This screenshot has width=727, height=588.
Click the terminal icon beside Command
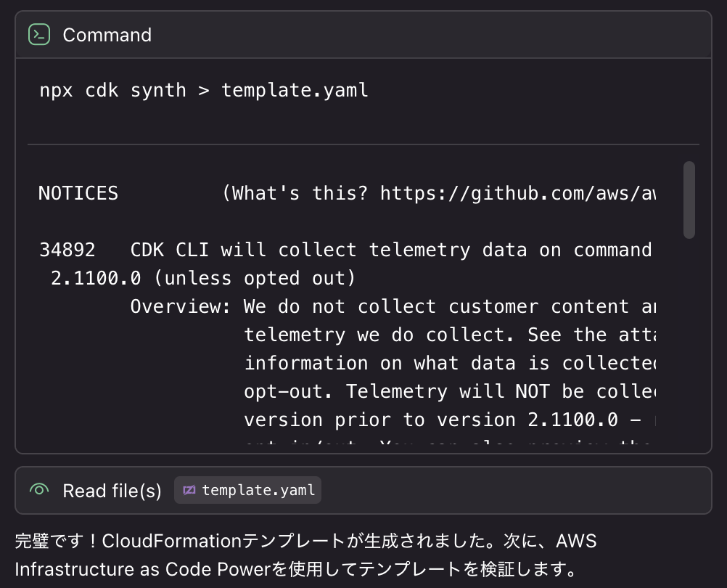[x=39, y=35]
